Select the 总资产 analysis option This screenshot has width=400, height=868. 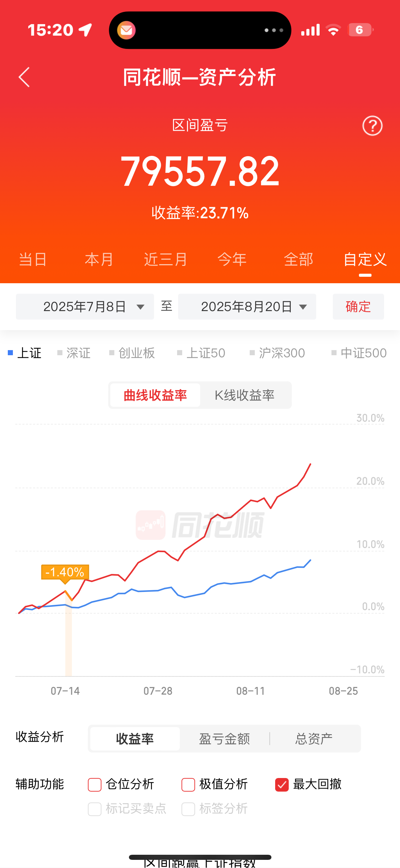[x=314, y=739]
